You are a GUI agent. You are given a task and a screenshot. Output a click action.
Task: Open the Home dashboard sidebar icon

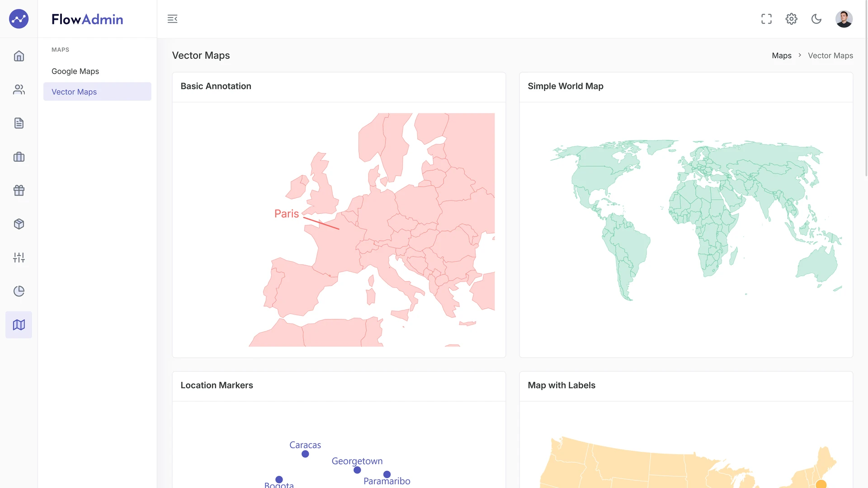[x=19, y=56]
